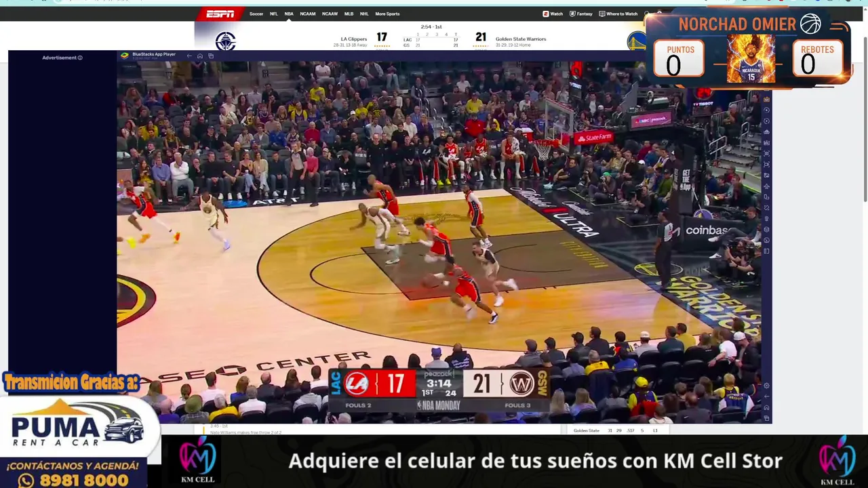Click Warriors record '31-29, 19-12 Home'
Screen dimensions: 868x488
coord(513,45)
